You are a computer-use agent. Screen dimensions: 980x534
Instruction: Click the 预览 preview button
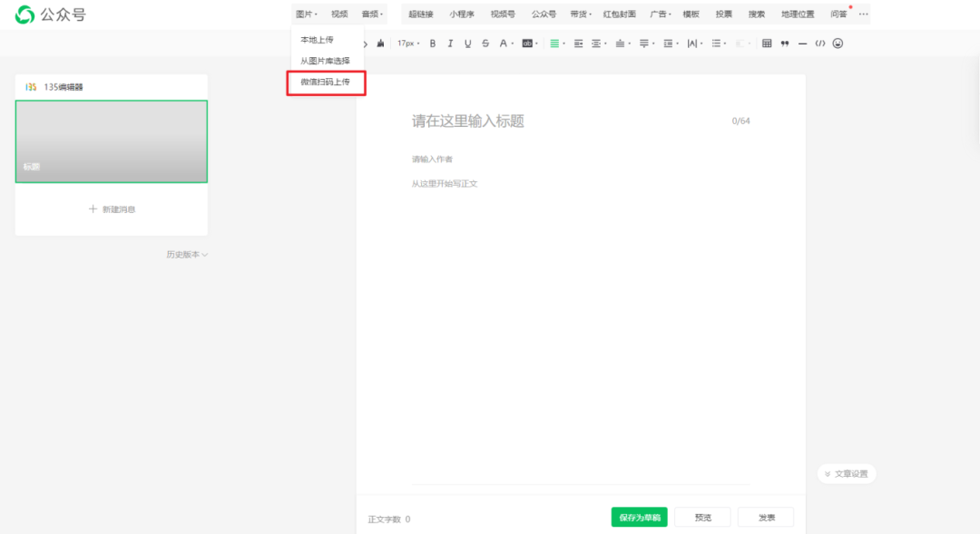702,517
